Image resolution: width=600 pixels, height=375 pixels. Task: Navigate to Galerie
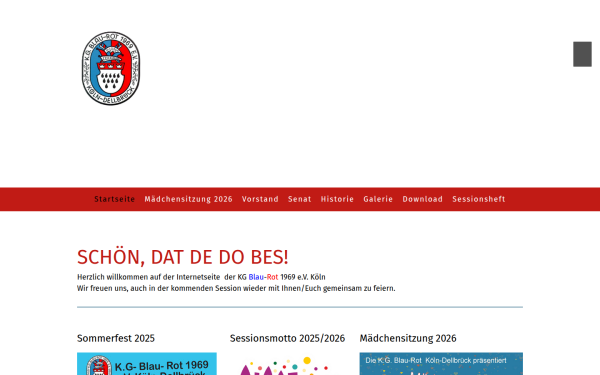pyautogui.click(x=378, y=199)
